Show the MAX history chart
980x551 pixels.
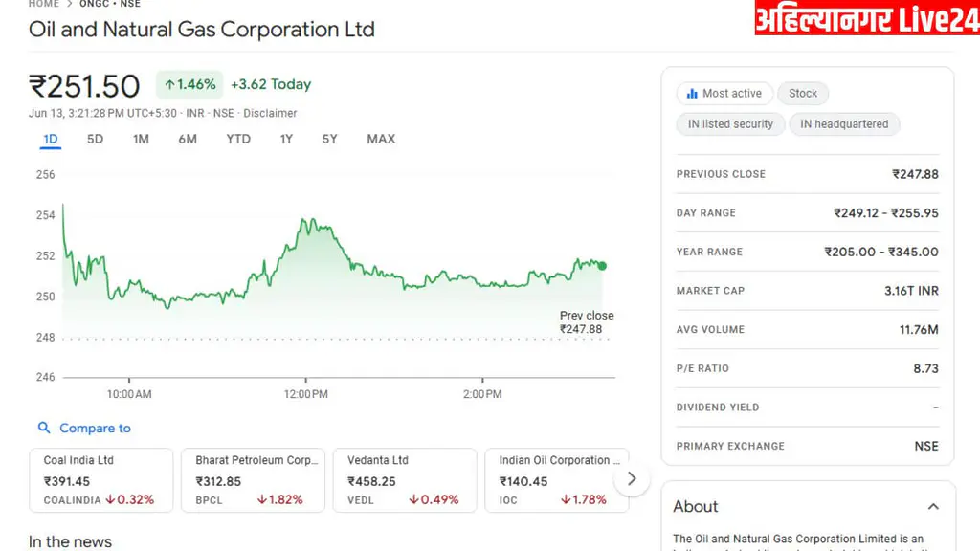381,139
